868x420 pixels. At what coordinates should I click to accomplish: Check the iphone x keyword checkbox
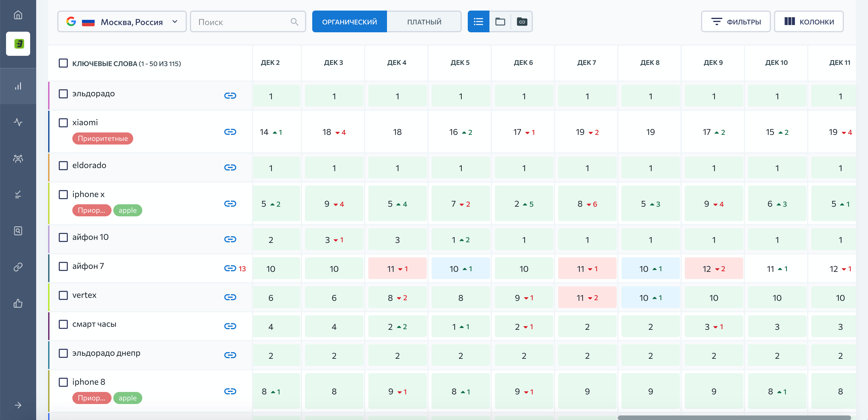(63, 195)
